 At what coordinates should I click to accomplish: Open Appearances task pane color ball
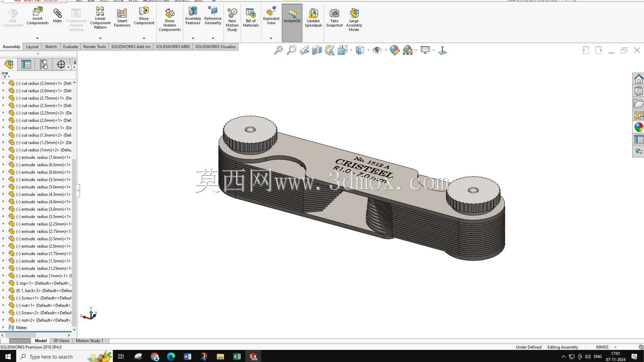point(638,127)
